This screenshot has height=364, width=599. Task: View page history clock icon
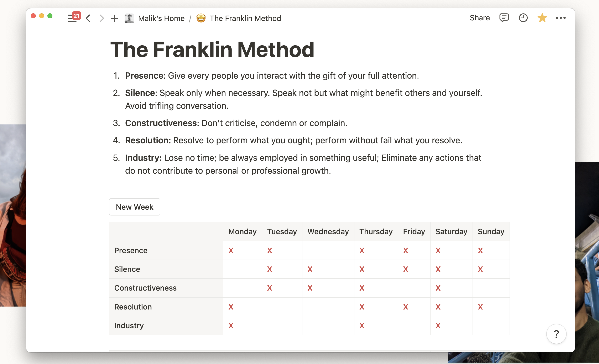523,18
